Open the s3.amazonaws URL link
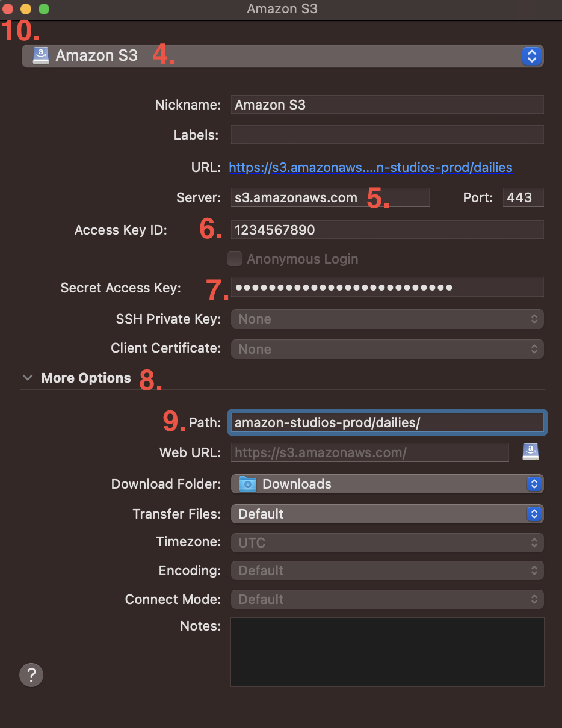 point(371,167)
